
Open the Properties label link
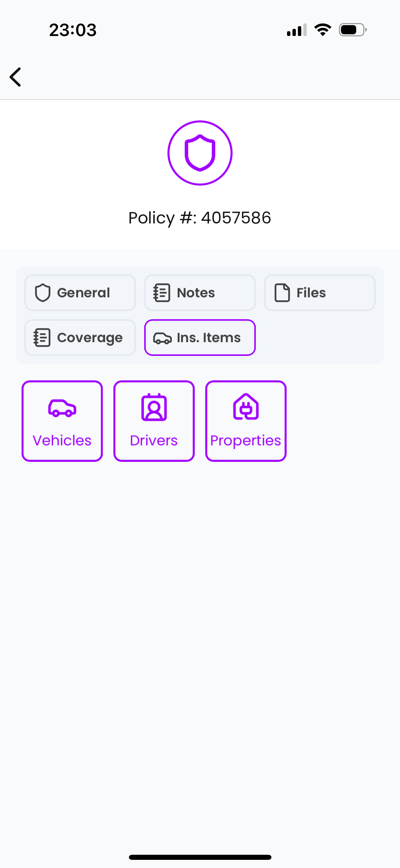coord(246,440)
